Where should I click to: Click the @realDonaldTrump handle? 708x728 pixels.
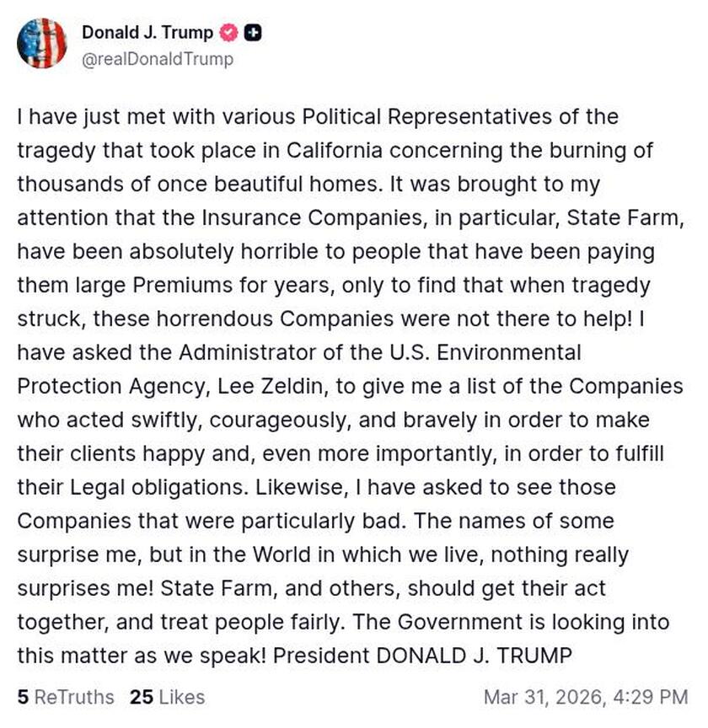pyautogui.click(x=159, y=59)
